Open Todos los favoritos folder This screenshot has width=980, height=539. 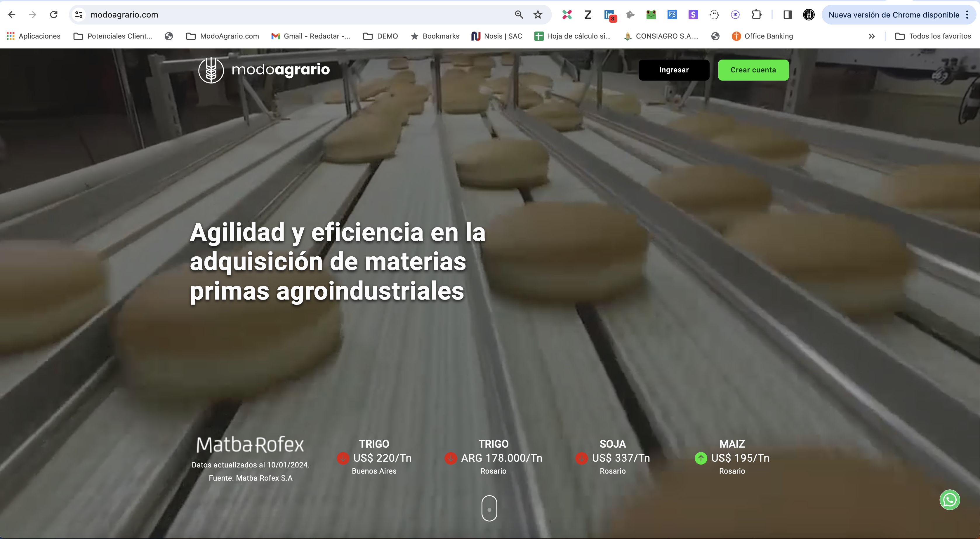[933, 36]
